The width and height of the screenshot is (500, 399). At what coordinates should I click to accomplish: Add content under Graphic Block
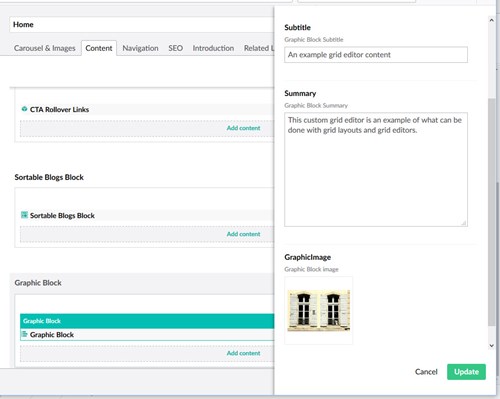point(243,353)
